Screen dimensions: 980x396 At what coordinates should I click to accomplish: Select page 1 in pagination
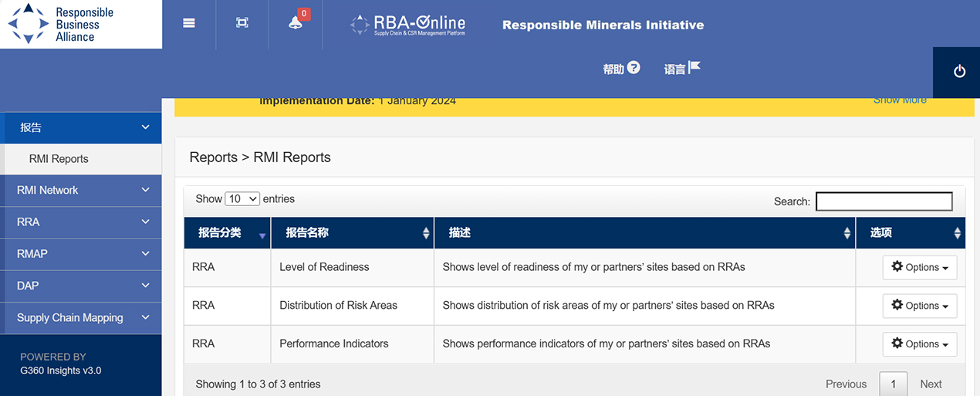pos(894,384)
